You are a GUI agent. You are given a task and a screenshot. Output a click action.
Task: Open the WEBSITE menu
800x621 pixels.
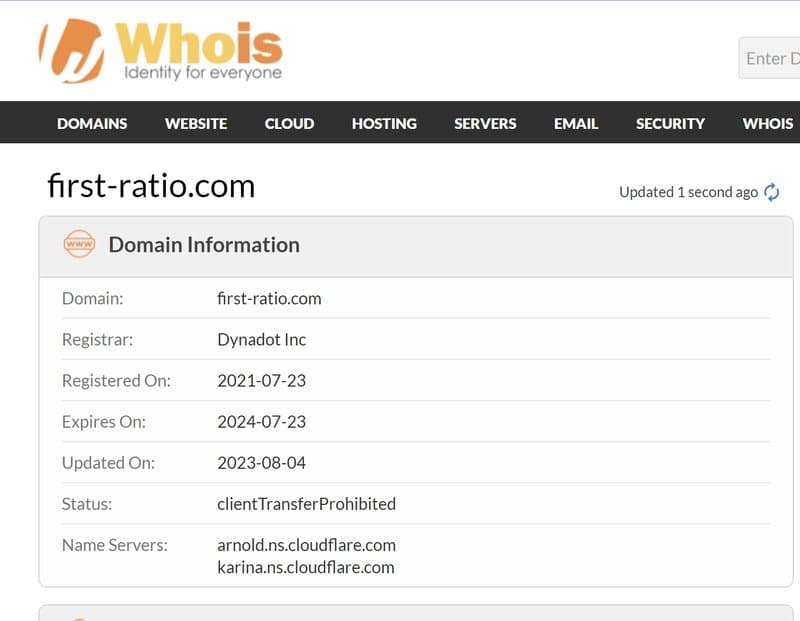tap(196, 123)
